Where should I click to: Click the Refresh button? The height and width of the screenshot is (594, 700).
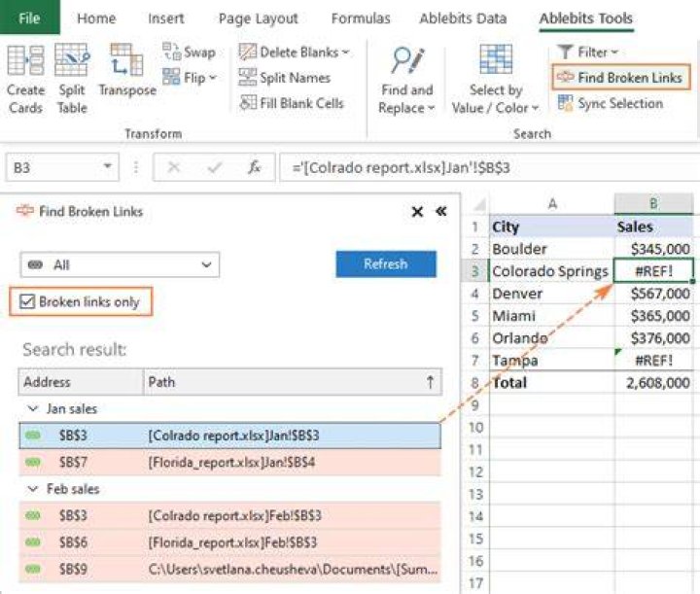(386, 263)
